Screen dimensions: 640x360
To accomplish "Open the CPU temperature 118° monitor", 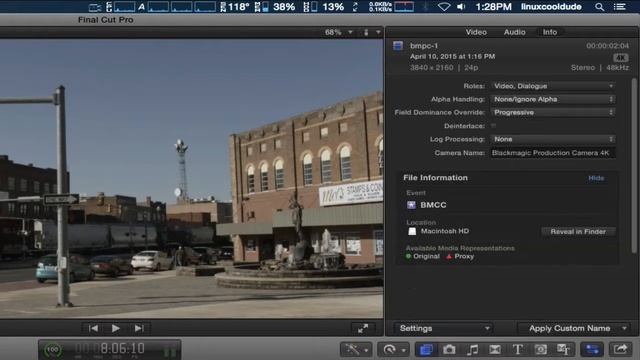I will tap(235, 7).
